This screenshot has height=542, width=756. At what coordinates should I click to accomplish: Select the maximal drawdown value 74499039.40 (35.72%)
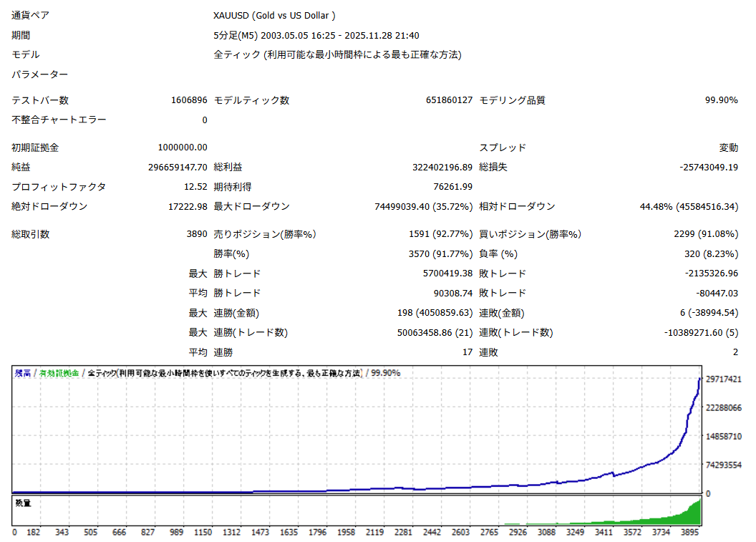click(423, 206)
